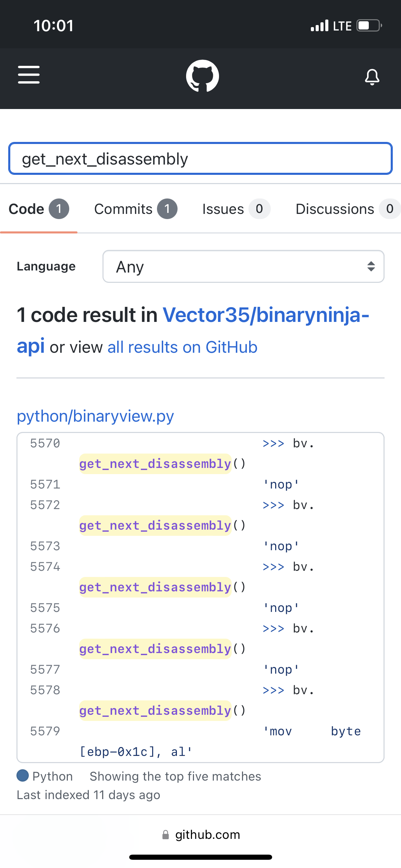Open the Language dropdown set to Any
Viewport: 401px width, 868px height.
(x=243, y=266)
